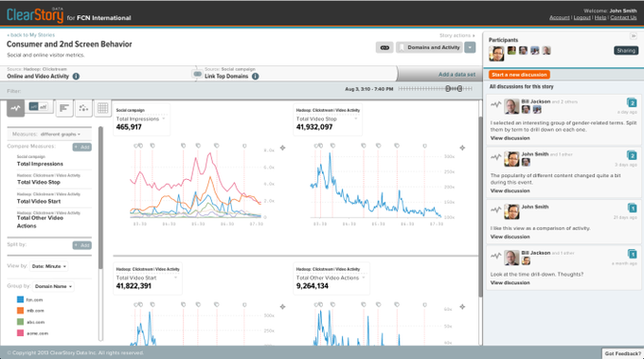Collapse the Participants side panel
644x359 pixels.
click(x=634, y=36)
